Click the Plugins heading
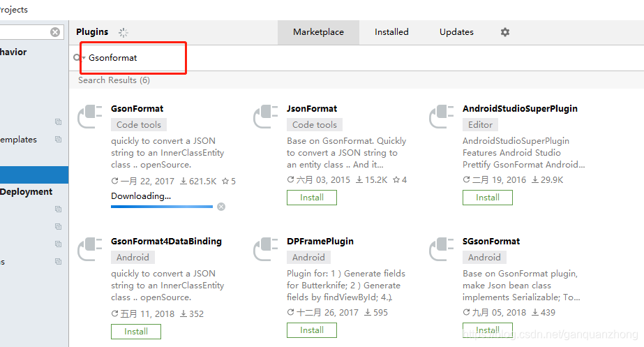Viewport: 644px width, 347px height. (x=92, y=32)
